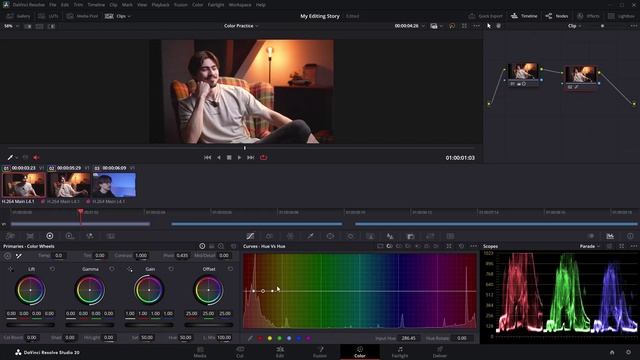Open the Color Warper palette

point(290,236)
